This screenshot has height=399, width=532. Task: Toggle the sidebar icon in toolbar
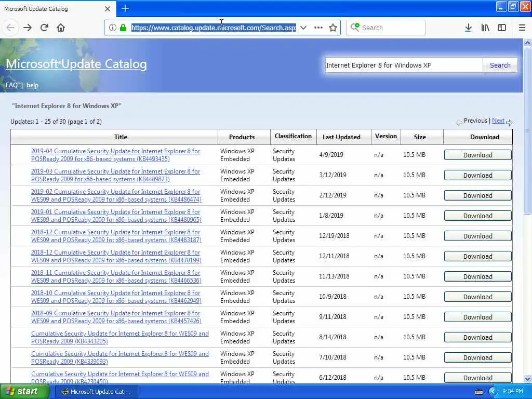pyautogui.click(x=502, y=28)
